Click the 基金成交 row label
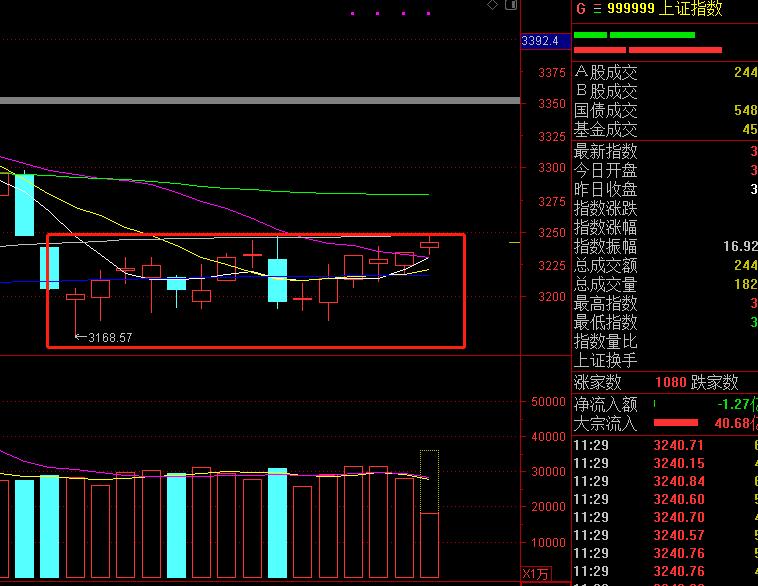 pos(606,129)
